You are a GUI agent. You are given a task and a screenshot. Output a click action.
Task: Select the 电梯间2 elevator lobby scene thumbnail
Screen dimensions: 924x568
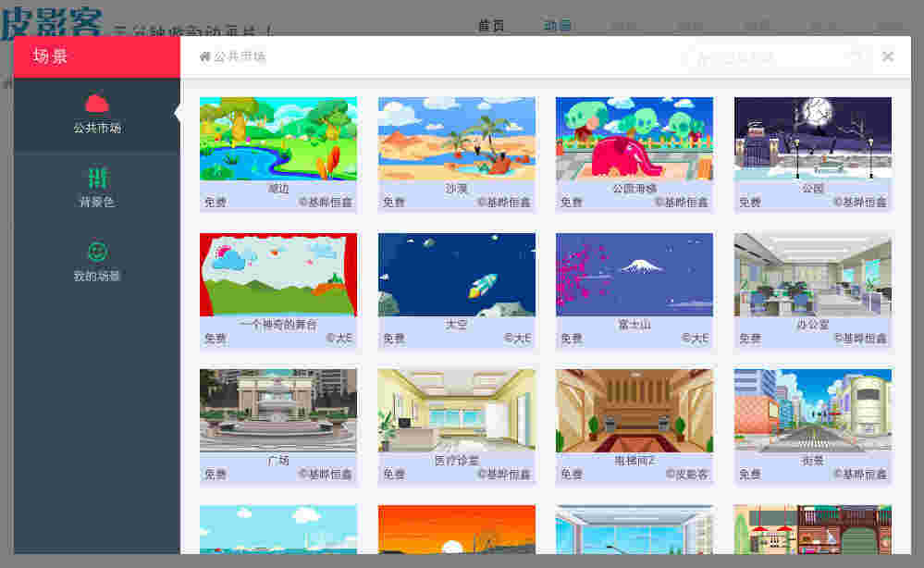pos(634,411)
